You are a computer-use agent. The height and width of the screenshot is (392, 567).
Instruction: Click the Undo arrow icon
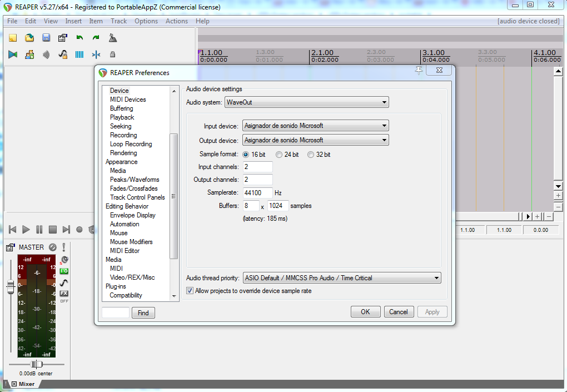tap(79, 38)
